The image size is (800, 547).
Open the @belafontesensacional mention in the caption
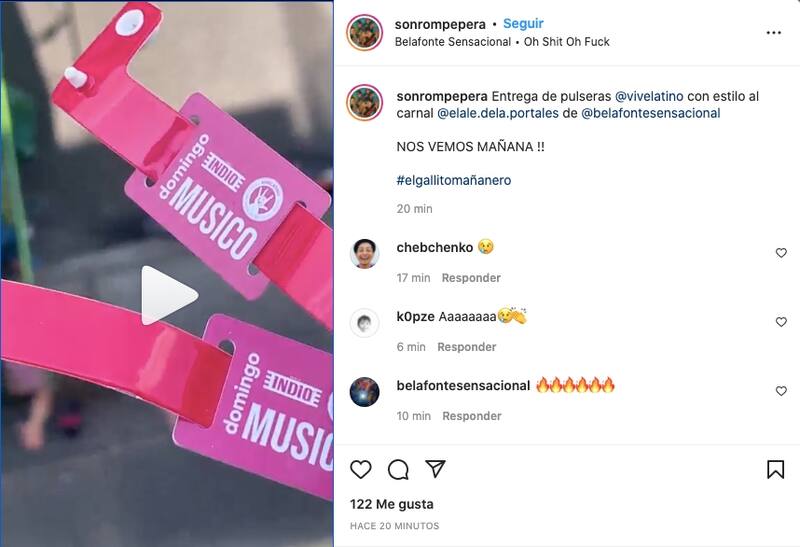[651, 113]
